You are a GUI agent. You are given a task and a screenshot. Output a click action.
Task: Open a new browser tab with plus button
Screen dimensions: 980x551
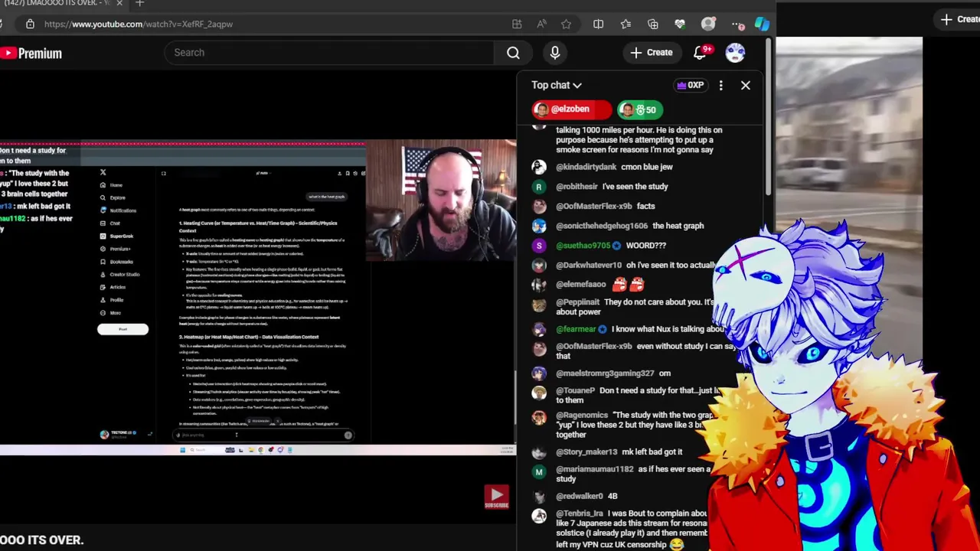coord(139,3)
